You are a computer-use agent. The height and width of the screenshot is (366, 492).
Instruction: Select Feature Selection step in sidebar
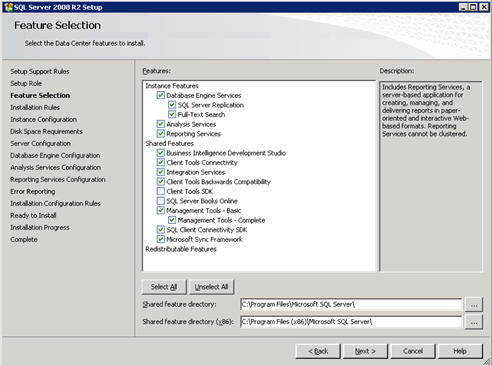(40, 95)
